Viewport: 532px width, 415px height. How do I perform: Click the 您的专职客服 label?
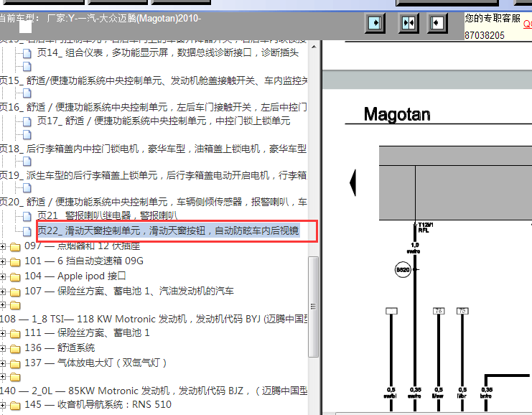pos(493,18)
